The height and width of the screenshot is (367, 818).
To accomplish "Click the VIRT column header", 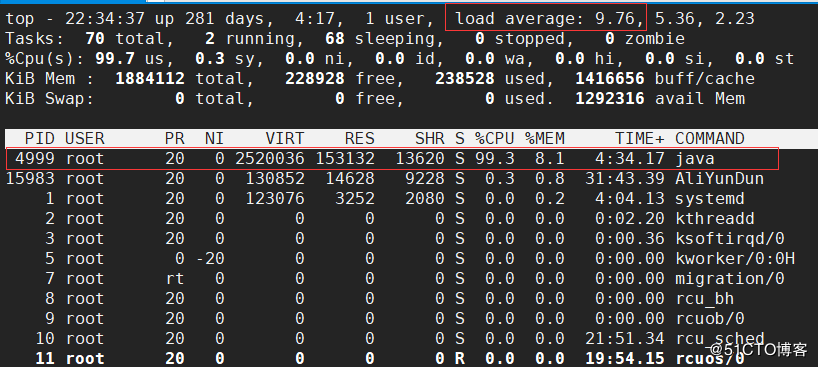I will click(x=285, y=139).
